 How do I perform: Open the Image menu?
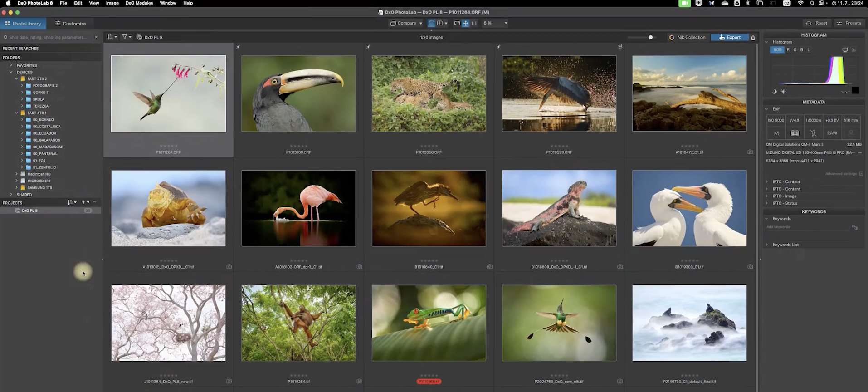coord(112,3)
